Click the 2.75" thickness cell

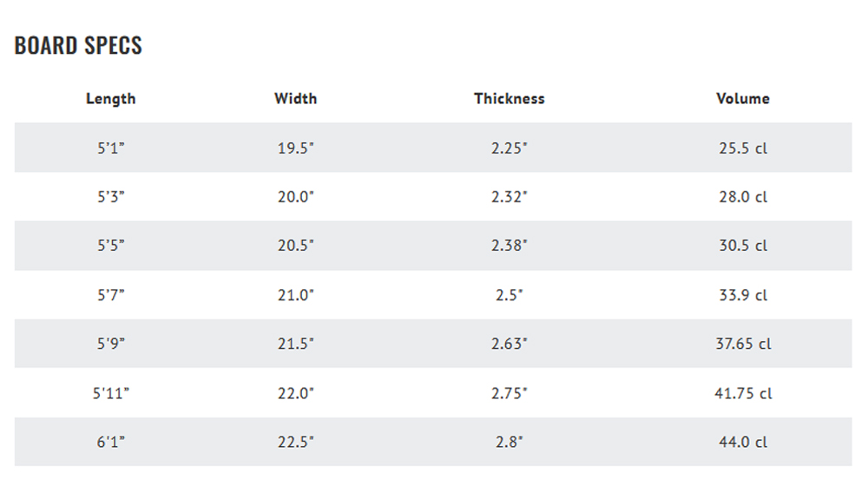510,393
